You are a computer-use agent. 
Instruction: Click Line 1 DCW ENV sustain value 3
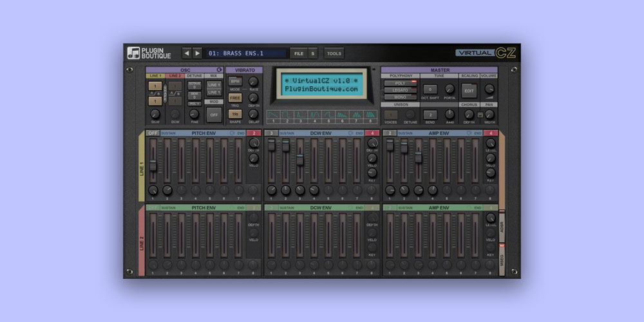point(272,133)
